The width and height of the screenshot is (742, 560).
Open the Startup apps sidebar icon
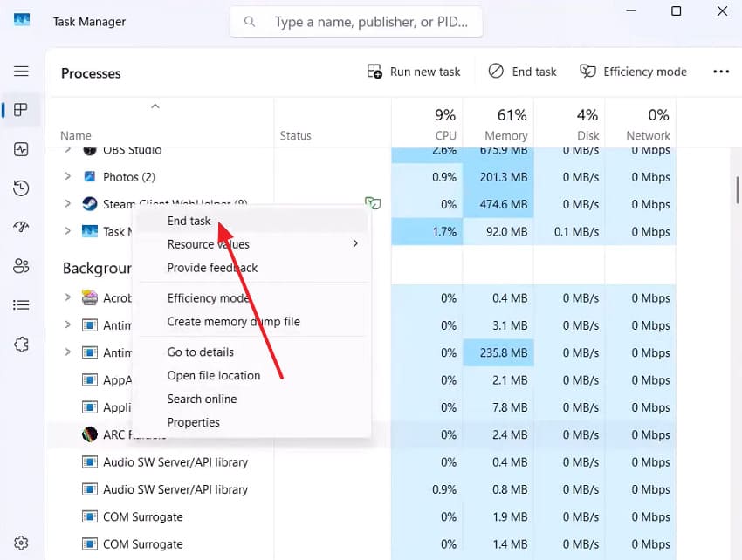pos(21,227)
